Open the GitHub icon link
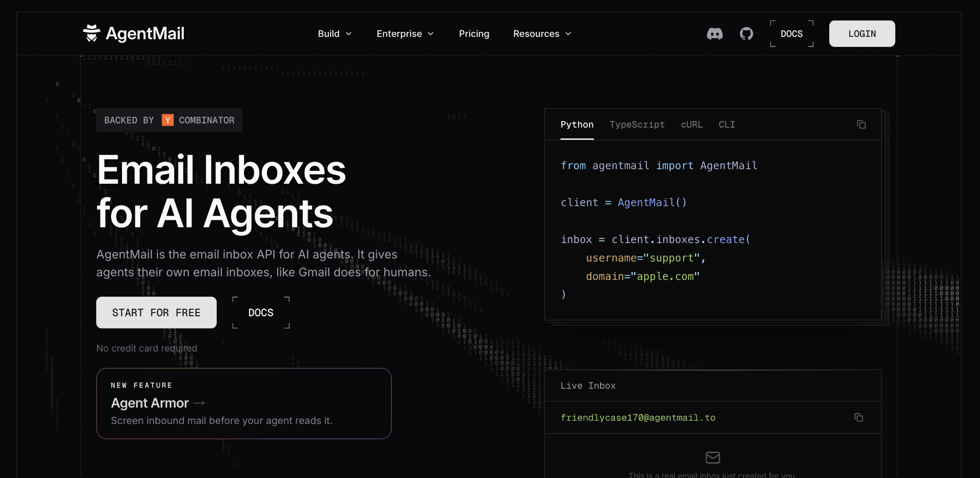980x478 pixels. pyautogui.click(x=746, y=33)
